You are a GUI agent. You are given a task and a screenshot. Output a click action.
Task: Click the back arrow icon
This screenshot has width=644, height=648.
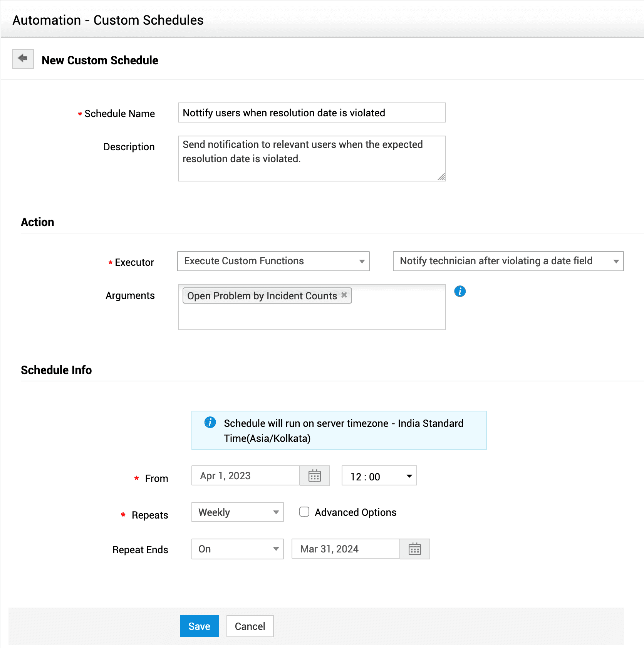(23, 59)
